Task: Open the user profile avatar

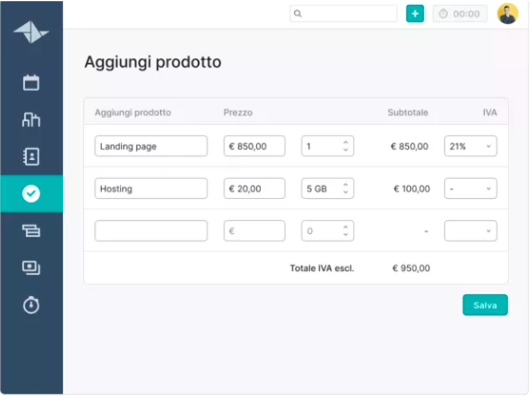Action: (507, 14)
